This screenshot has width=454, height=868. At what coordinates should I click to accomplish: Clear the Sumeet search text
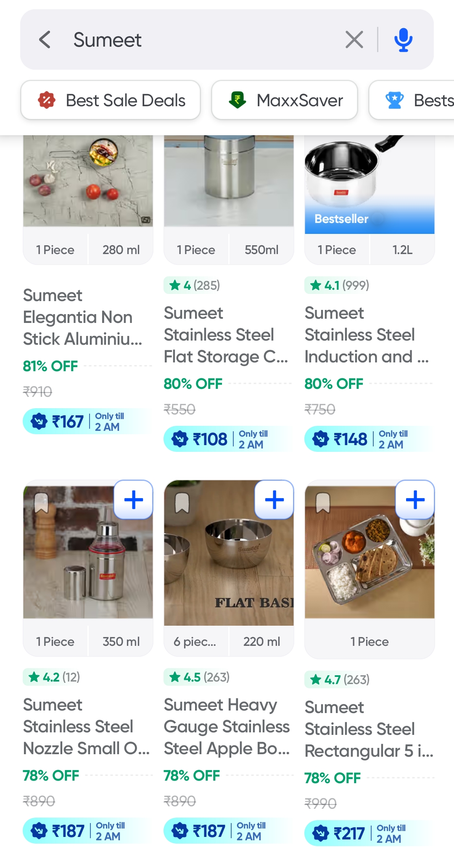pyautogui.click(x=354, y=40)
